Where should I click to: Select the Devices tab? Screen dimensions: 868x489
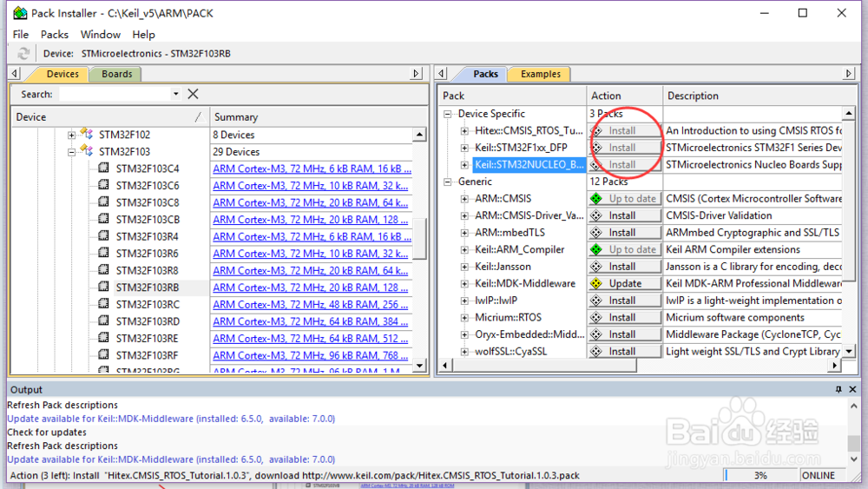coord(62,74)
